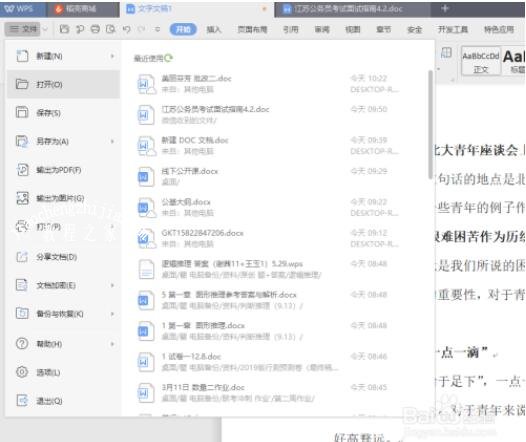Switch to the 审阅 ribbon tab

click(x=322, y=30)
